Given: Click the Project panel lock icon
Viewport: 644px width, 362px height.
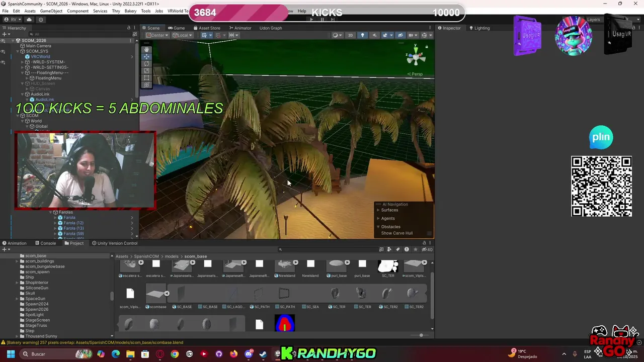Looking at the screenshot, I should pyautogui.click(x=424, y=243).
